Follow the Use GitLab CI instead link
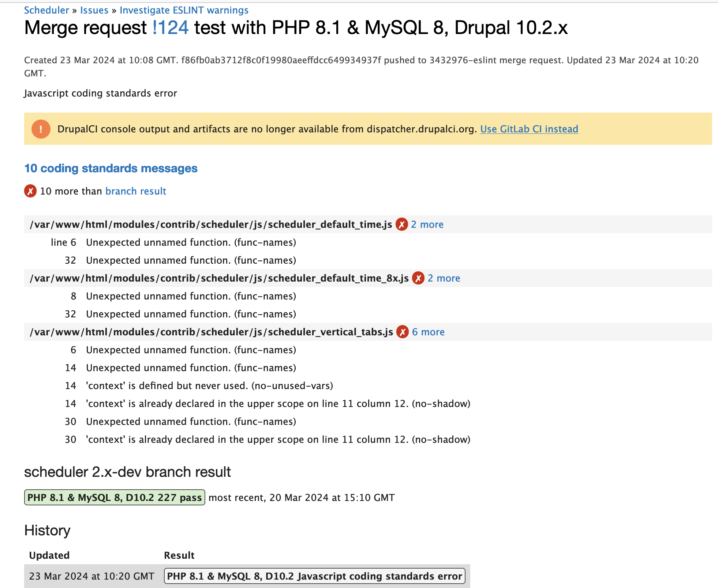This screenshot has width=718, height=588. 529,129
